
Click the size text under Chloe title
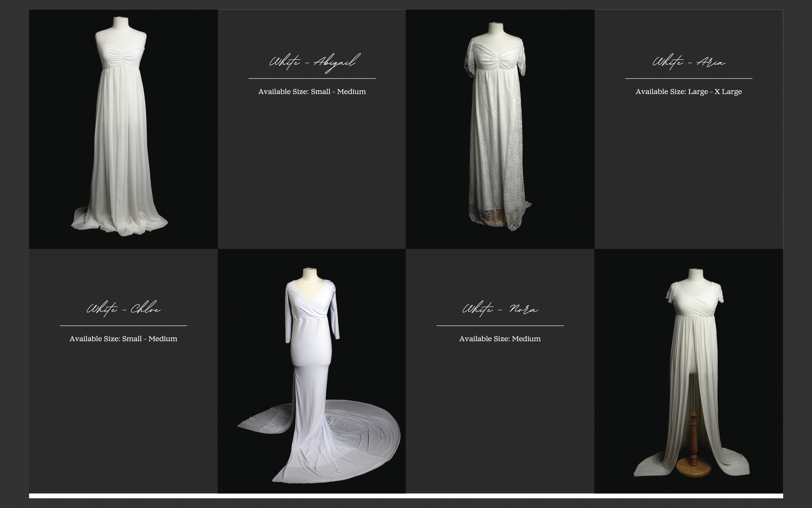click(x=123, y=339)
